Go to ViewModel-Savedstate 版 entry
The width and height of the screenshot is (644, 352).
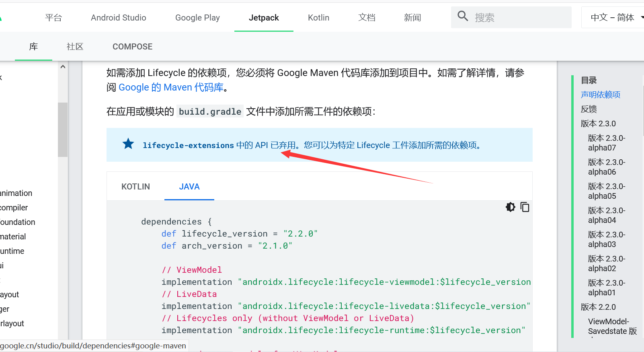click(613, 326)
